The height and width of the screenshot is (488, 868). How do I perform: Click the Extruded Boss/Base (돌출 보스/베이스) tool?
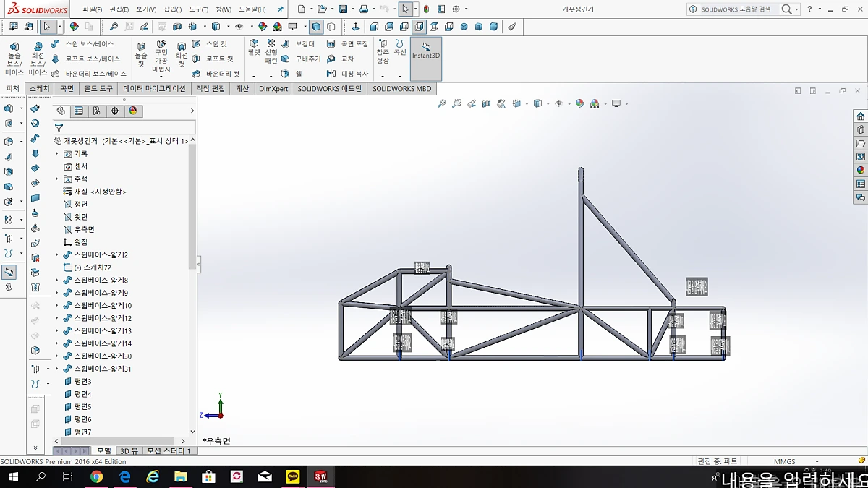point(14,59)
